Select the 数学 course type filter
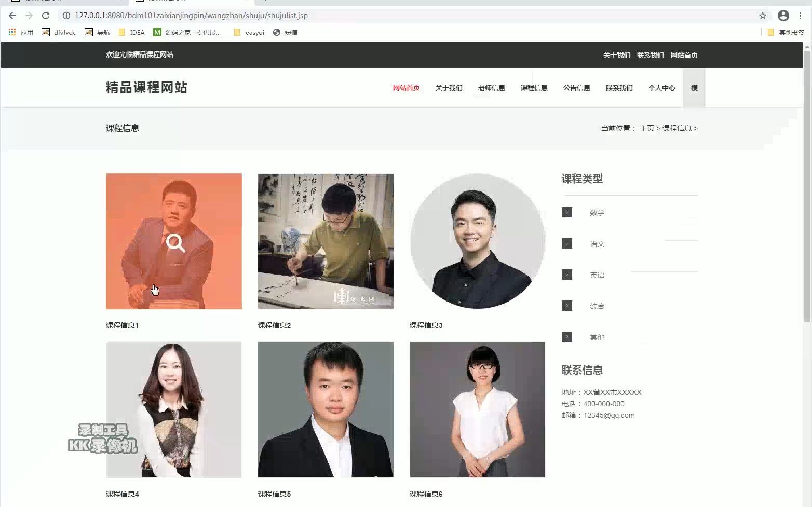This screenshot has height=507, width=812. (598, 212)
